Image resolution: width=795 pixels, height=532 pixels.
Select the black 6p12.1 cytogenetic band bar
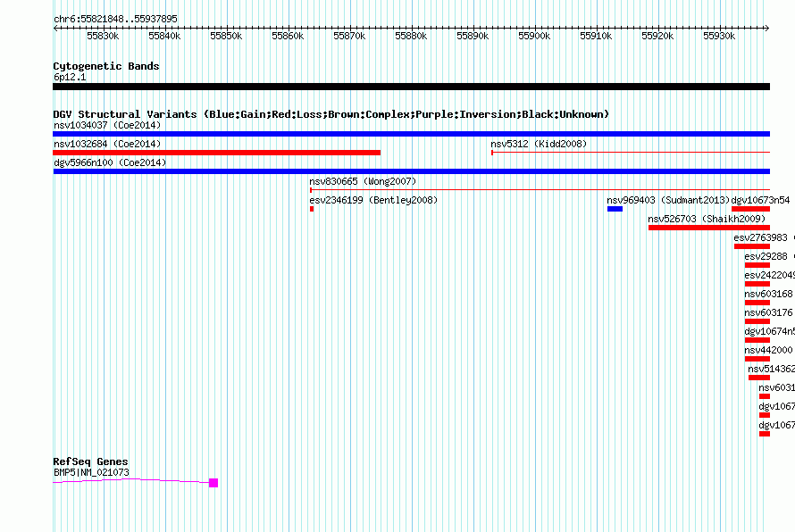411,87
